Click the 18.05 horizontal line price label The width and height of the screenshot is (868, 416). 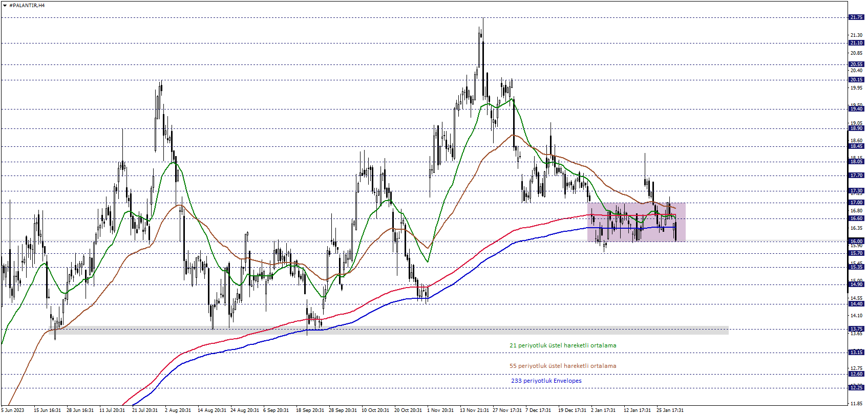[856, 162]
